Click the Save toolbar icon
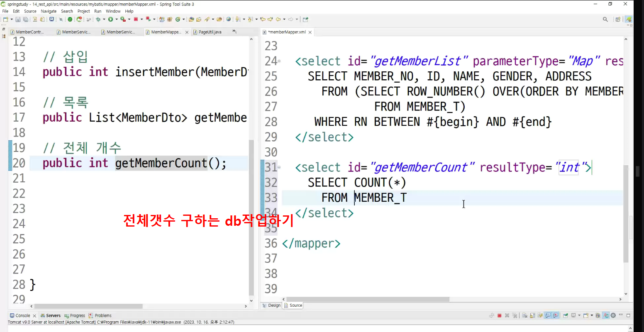This screenshot has height=332, width=644. coord(18,19)
